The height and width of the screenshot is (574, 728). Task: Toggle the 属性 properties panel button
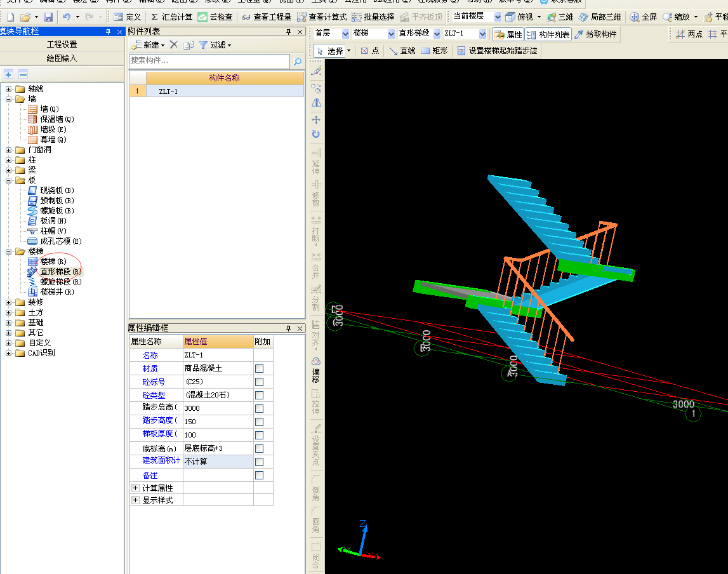(x=508, y=34)
